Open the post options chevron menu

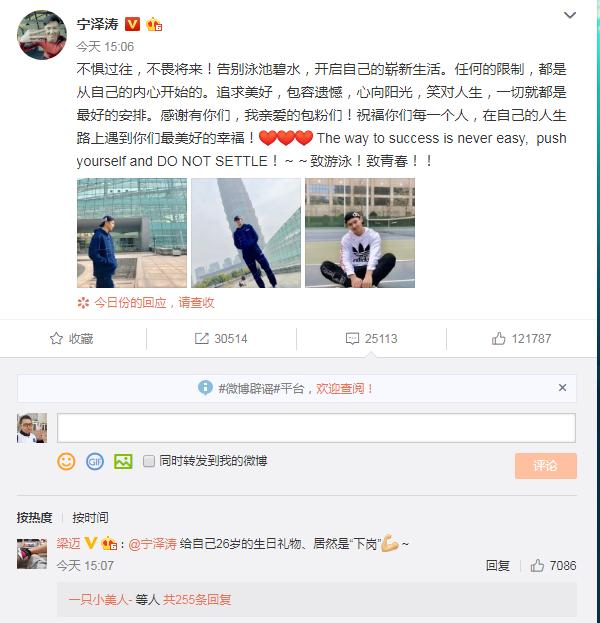tap(570, 15)
